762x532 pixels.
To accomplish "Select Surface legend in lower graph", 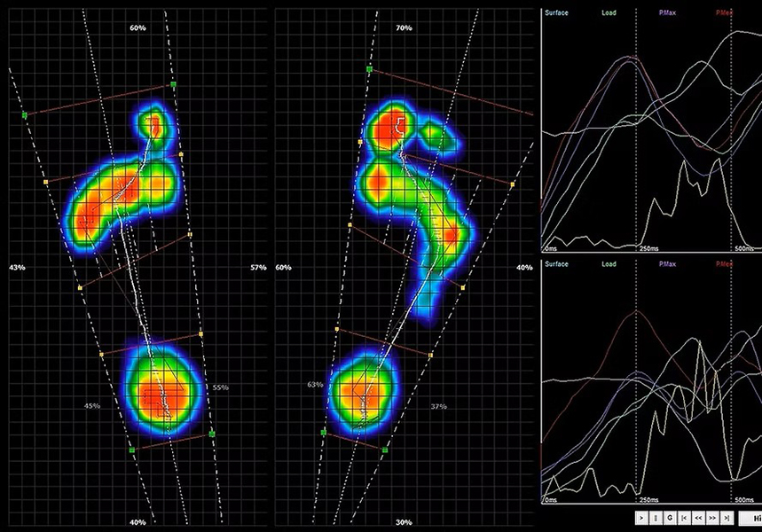I will pos(556,263).
